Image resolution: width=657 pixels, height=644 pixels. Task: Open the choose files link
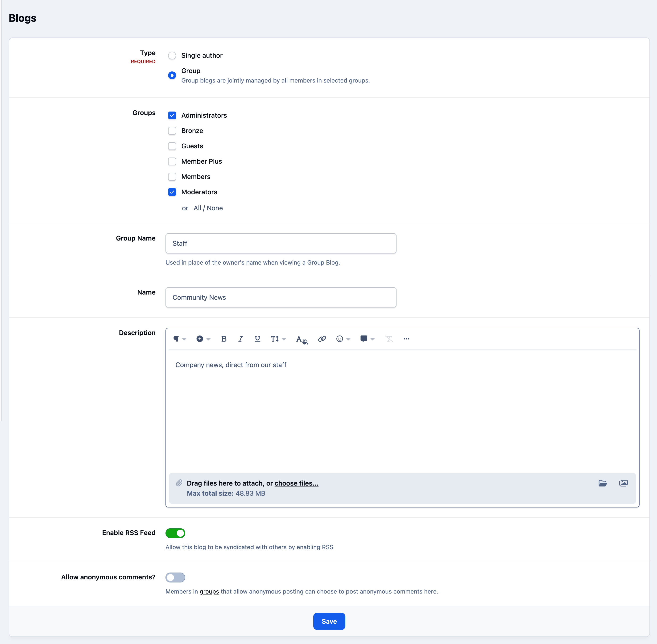(296, 483)
